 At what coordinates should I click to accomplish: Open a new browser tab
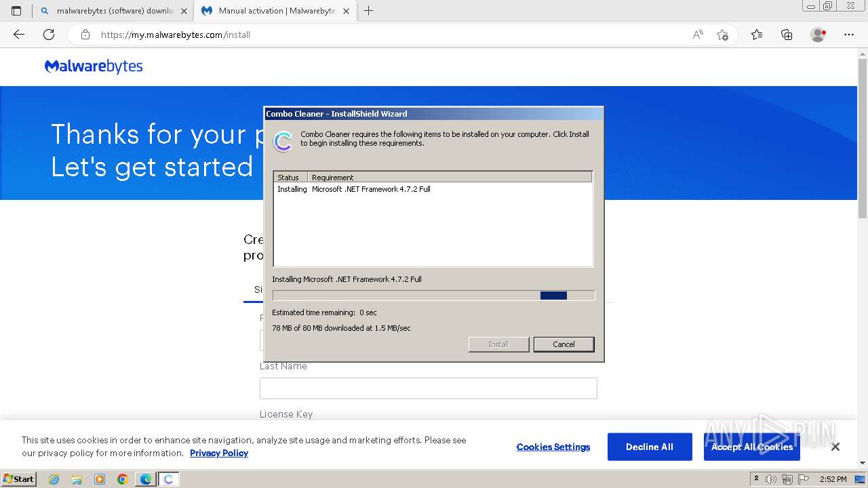click(x=369, y=11)
